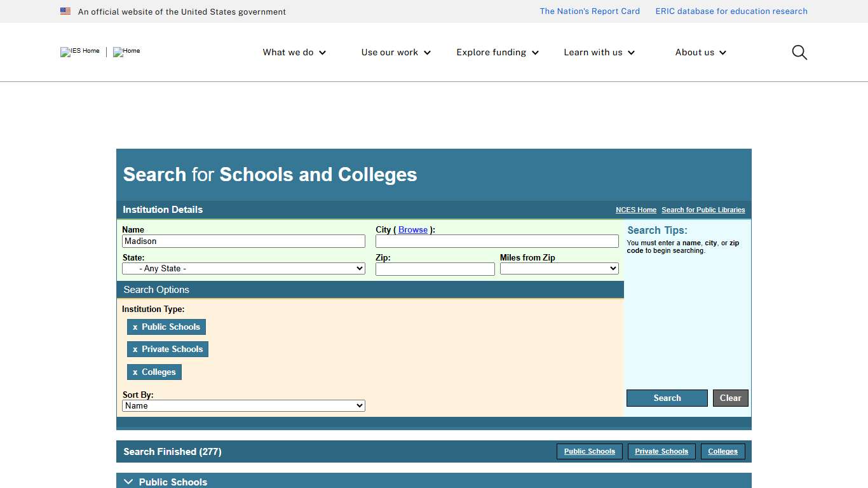Click the IES Home logo
Screen dimensions: 868x488
click(x=79, y=52)
